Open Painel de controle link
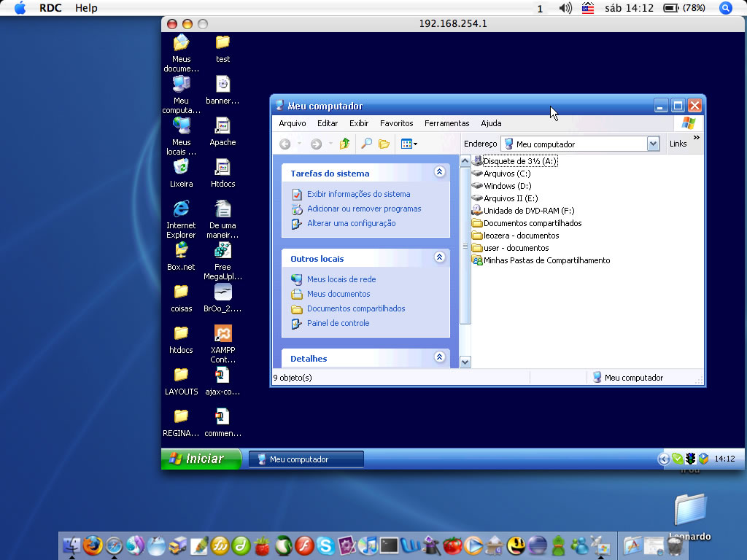Screen dimensions: 747x560 click(338, 323)
